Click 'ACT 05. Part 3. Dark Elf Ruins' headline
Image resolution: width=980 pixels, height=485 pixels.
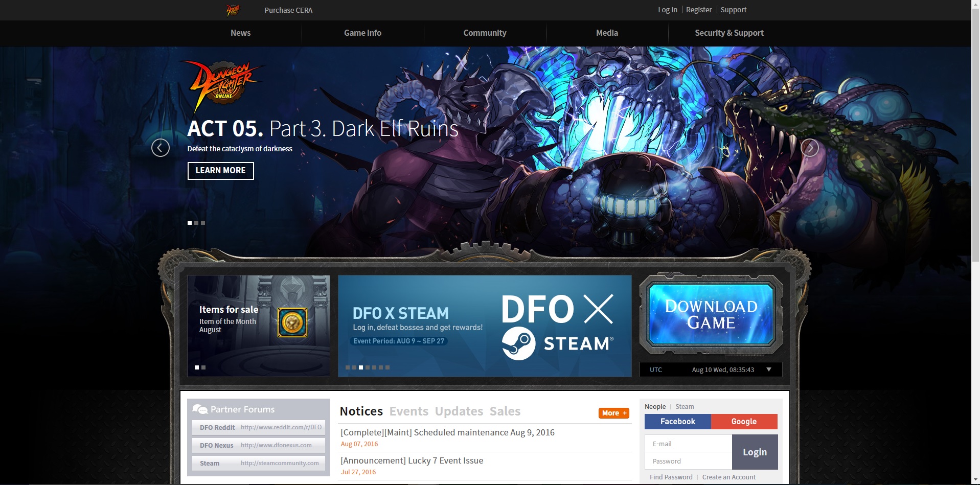click(x=323, y=129)
